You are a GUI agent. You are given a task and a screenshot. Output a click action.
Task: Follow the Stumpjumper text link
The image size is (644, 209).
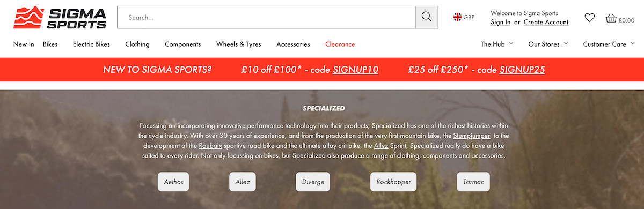click(x=472, y=136)
